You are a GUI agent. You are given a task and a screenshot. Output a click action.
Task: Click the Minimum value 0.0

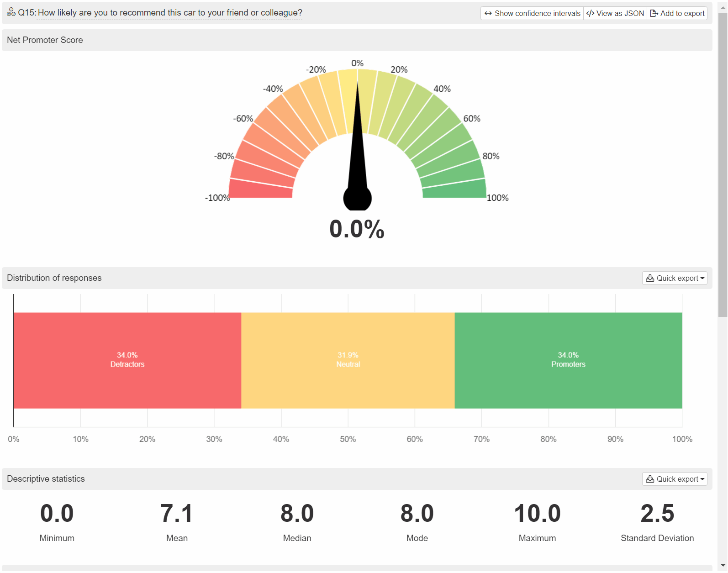point(57,514)
